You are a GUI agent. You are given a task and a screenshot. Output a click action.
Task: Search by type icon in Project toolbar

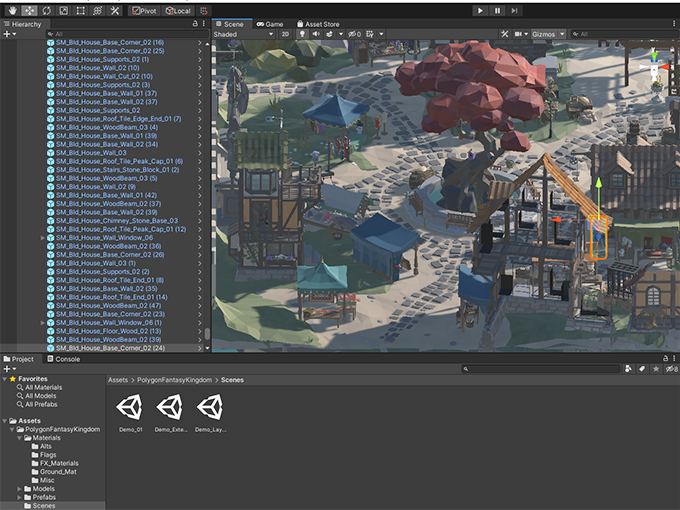tap(628, 369)
